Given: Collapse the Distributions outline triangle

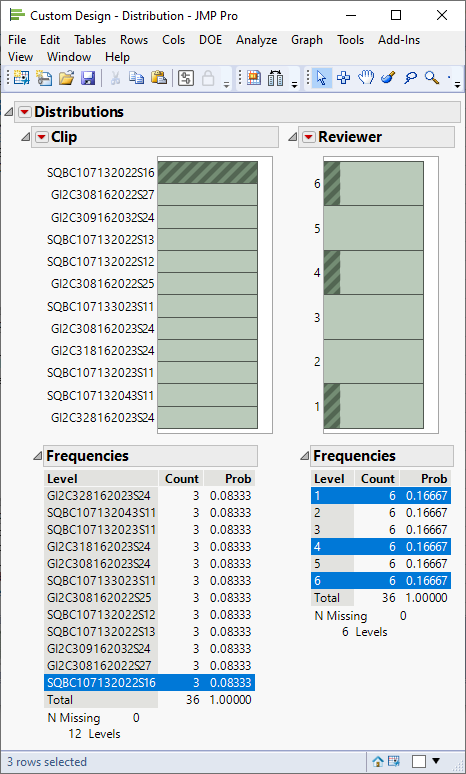Looking at the screenshot, I should 8,112.
